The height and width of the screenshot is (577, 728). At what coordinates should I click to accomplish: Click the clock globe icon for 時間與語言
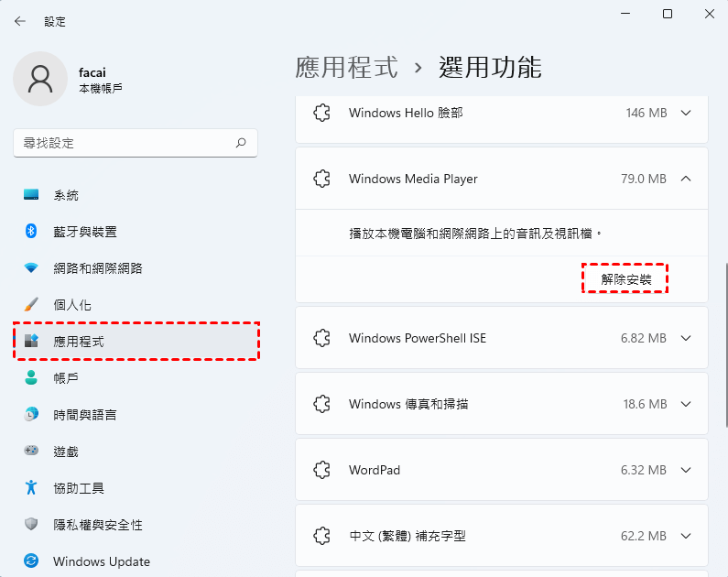(x=31, y=414)
